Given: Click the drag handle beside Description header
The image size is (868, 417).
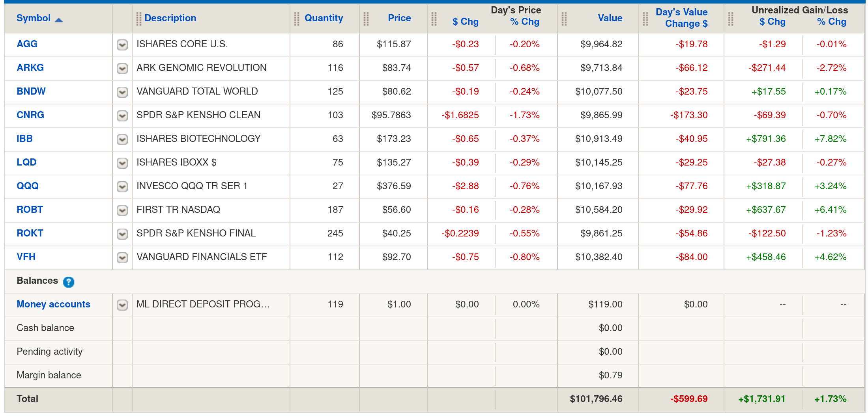Looking at the screenshot, I should [x=138, y=19].
